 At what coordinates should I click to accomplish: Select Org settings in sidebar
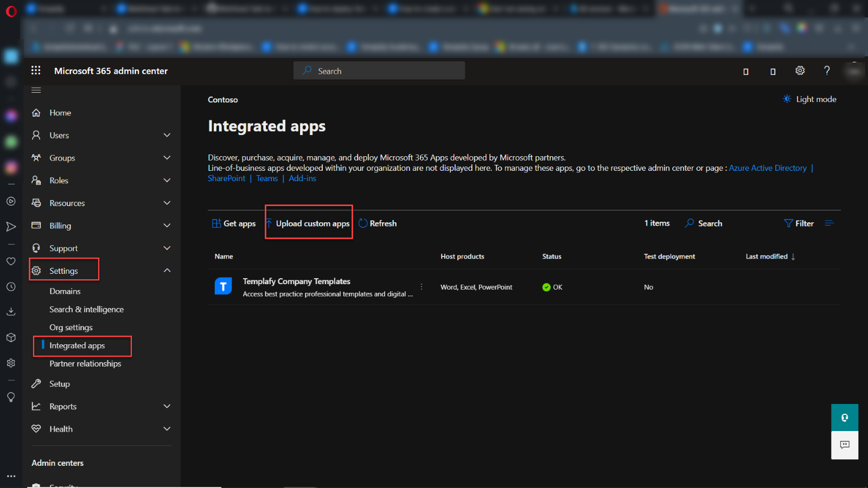(71, 328)
